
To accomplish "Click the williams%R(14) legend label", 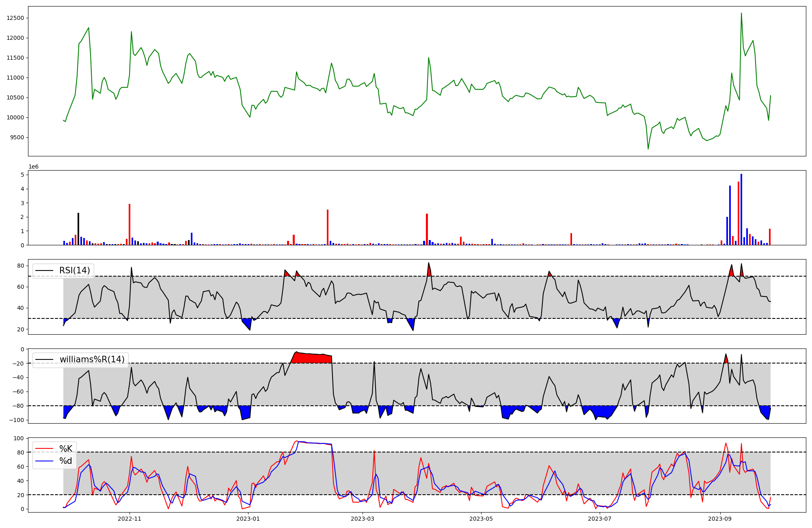I will tap(92, 359).
